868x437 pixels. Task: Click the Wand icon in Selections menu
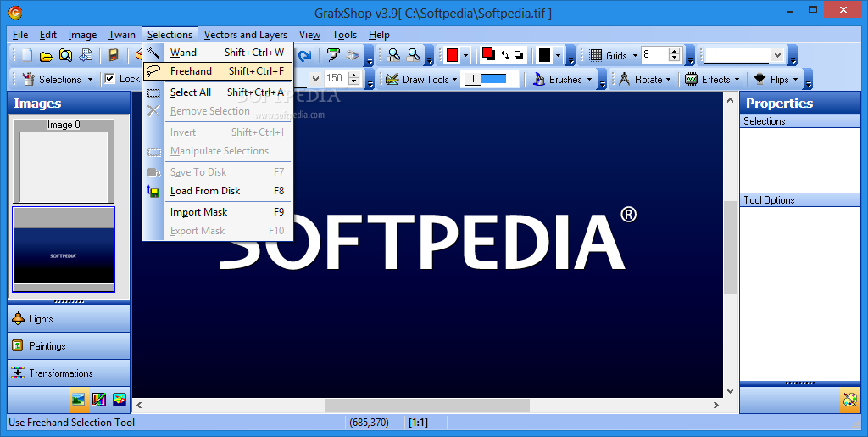tap(153, 53)
